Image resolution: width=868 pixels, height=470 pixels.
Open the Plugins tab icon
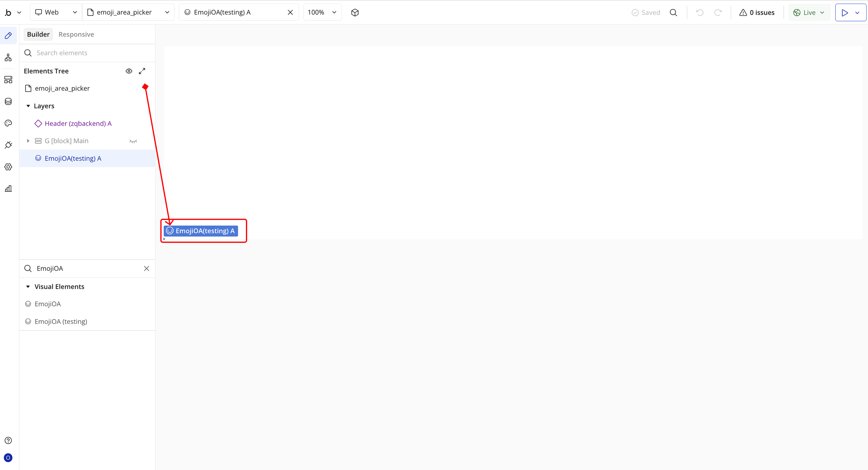tap(8, 145)
